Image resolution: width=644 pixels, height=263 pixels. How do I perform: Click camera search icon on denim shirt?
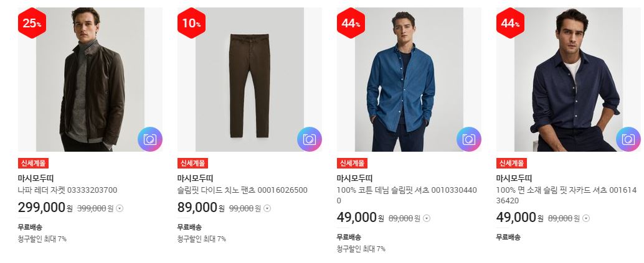pos(468,139)
